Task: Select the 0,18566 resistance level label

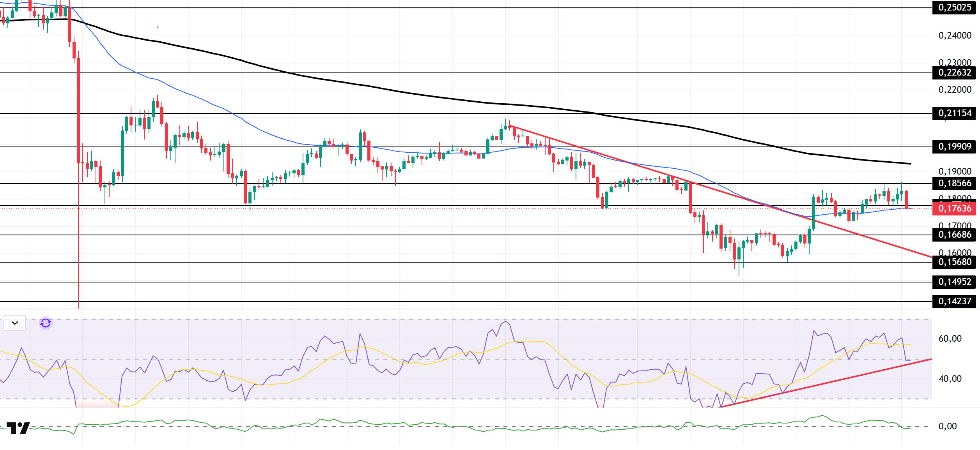Action: pyautogui.click(x=954, y=183)
